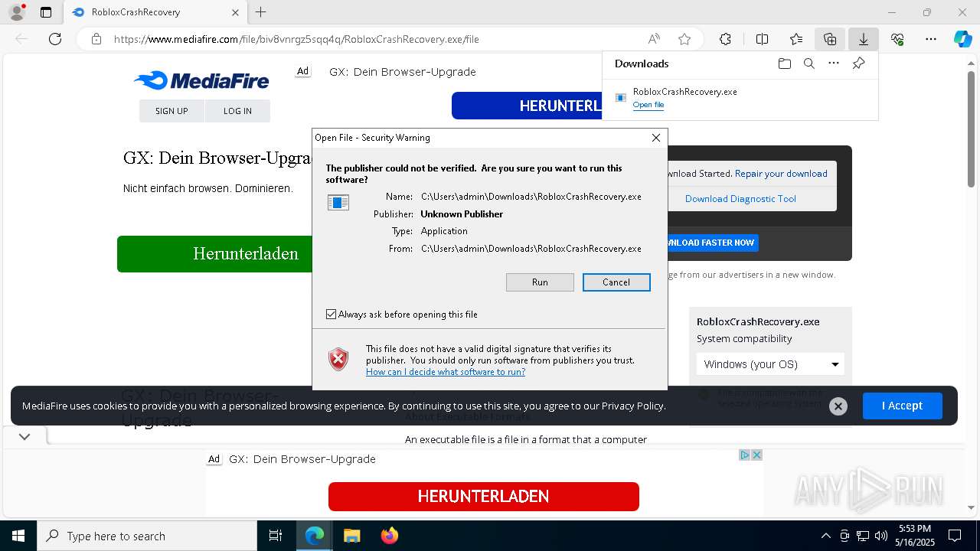Screen dimensions: 980x551
Task: Accept cookies with I Accept button
Action: click(x=902, y=406)
